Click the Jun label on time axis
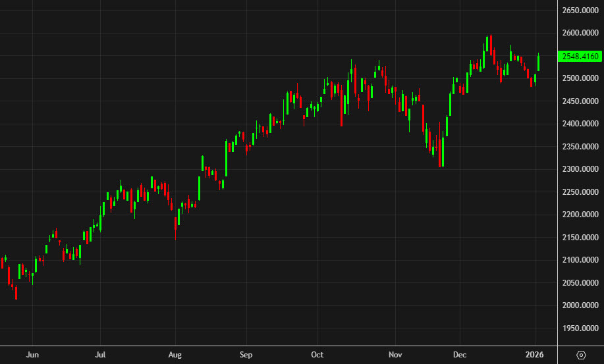Screen dimensions: 604x364 pos(32,355)
